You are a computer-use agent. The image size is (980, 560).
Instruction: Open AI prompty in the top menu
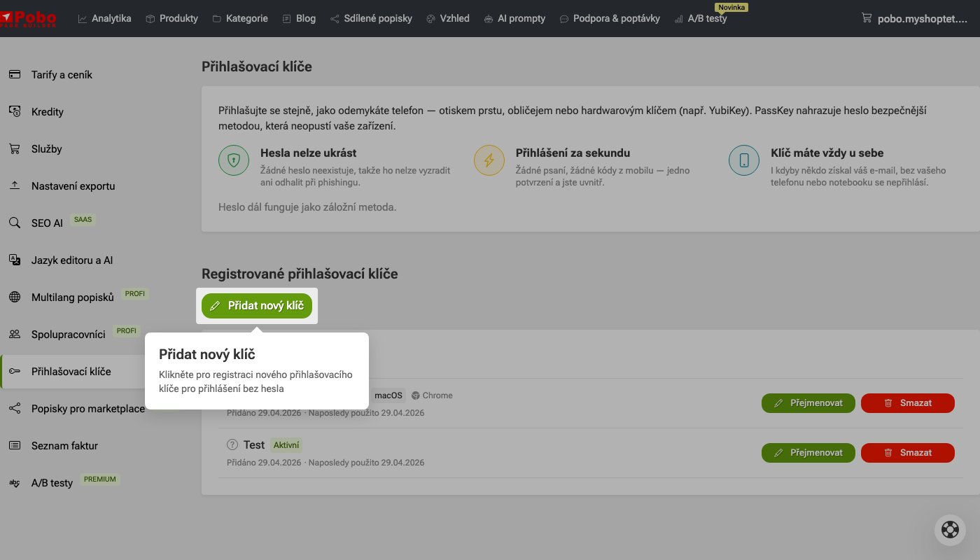(514, 18)
